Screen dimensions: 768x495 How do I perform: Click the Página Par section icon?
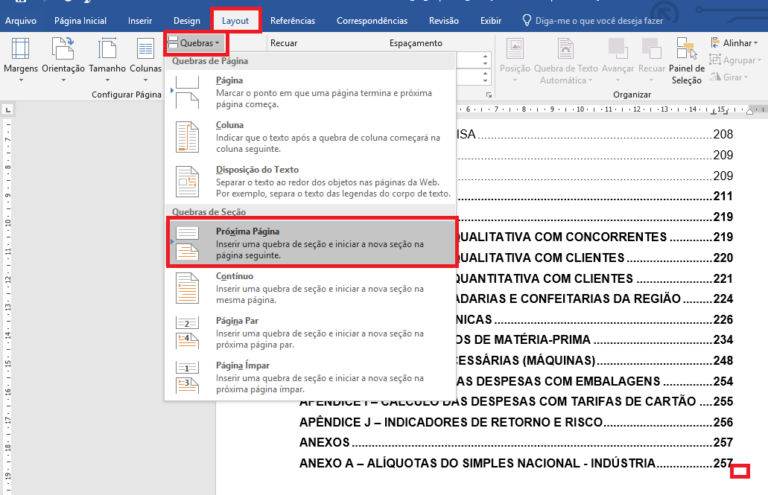tap(187, 332)
